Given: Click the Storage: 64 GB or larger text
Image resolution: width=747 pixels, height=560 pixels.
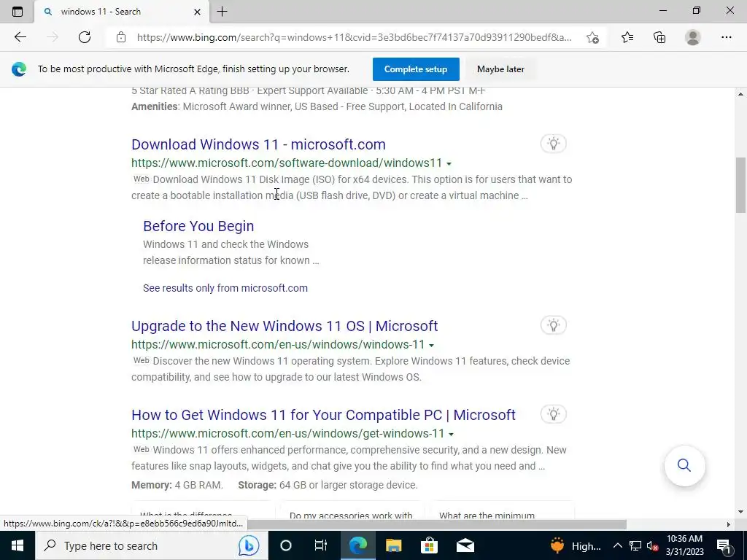Looking at the screenshot, I should tap(328, 485).
